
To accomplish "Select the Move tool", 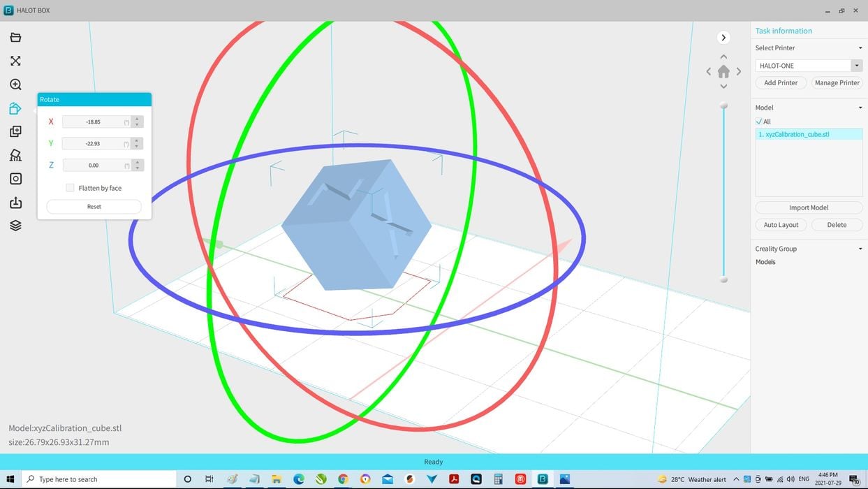I will [x=15, y=61].
